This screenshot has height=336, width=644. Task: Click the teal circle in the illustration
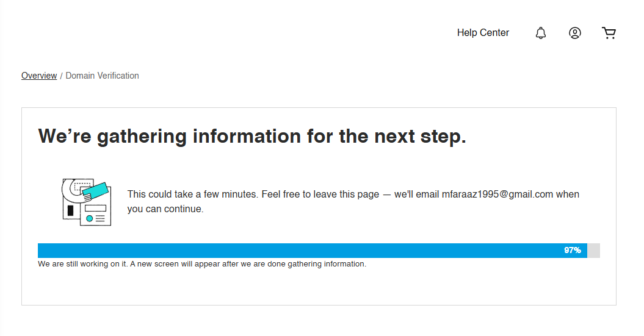click(90, 219)
